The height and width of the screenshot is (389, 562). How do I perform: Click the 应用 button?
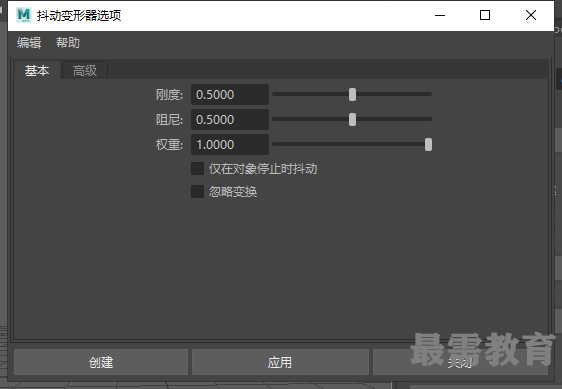coord(280,362)
